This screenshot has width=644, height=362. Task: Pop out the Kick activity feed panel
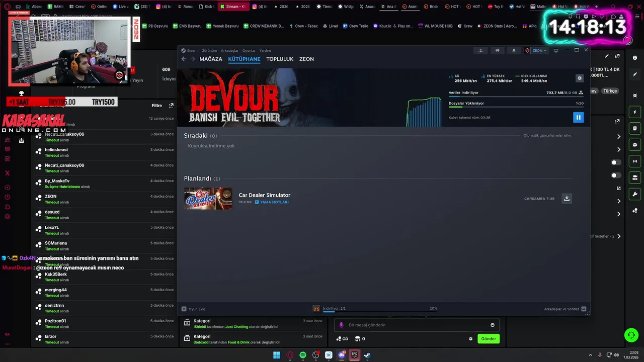pos(171,106)
